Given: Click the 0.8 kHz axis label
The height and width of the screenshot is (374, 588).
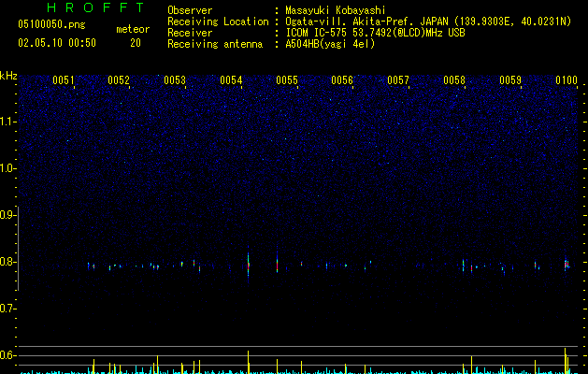Looking at the screenshot, I should [7, 262].
